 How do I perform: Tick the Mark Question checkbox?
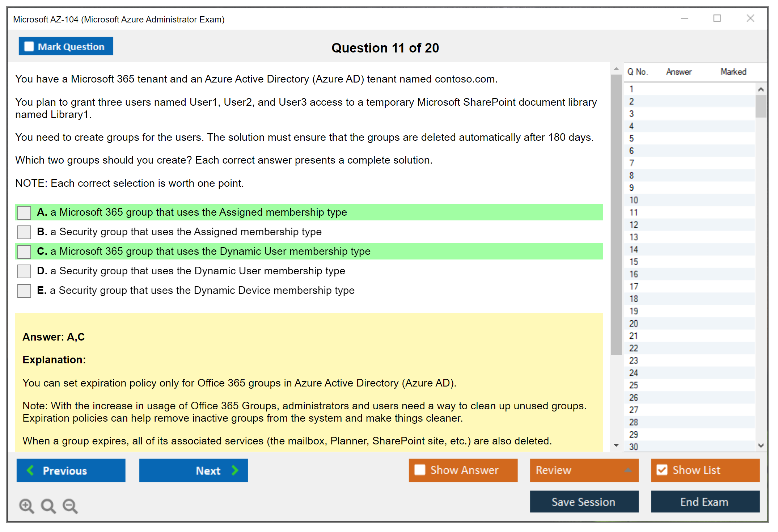coord(29,46)
